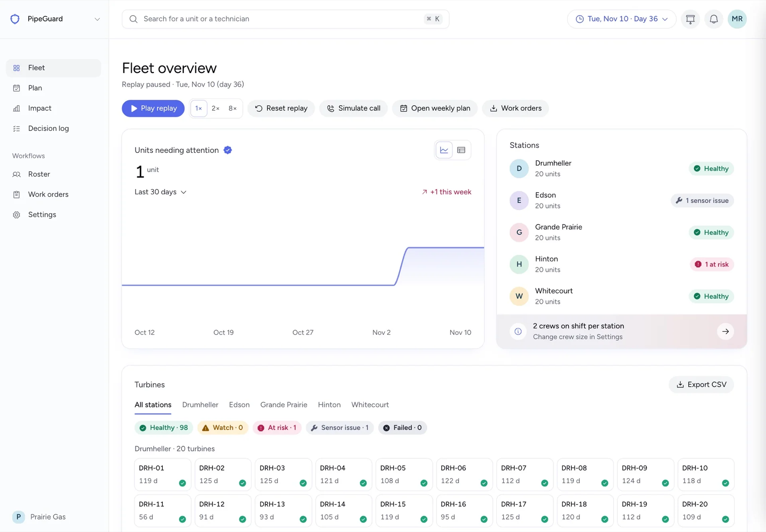Switch to the Hinton turbines tab

[x=329, y=405]
